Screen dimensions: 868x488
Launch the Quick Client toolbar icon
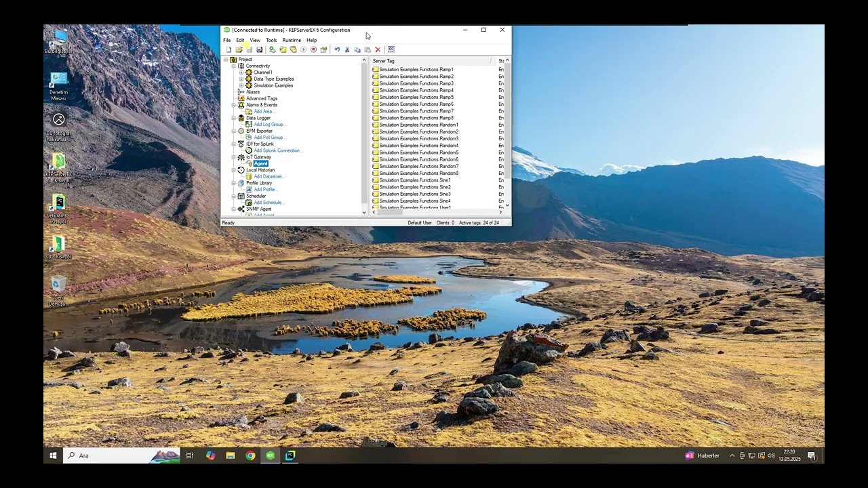391,49
